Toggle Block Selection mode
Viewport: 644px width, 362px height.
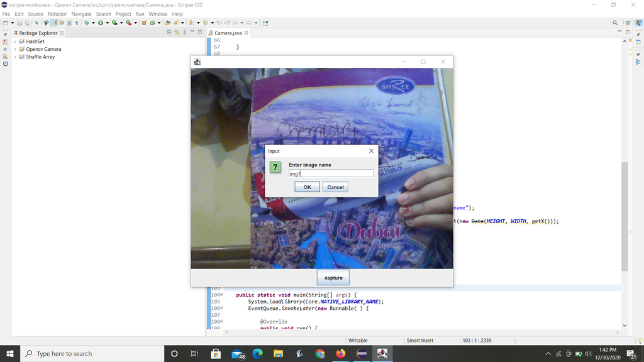69,23
